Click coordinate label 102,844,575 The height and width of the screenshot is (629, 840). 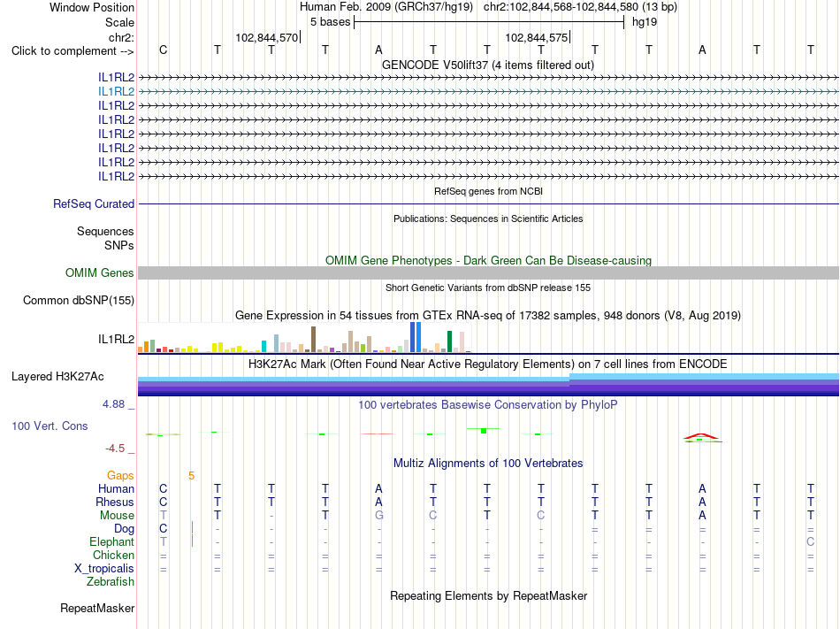(536, 37)
